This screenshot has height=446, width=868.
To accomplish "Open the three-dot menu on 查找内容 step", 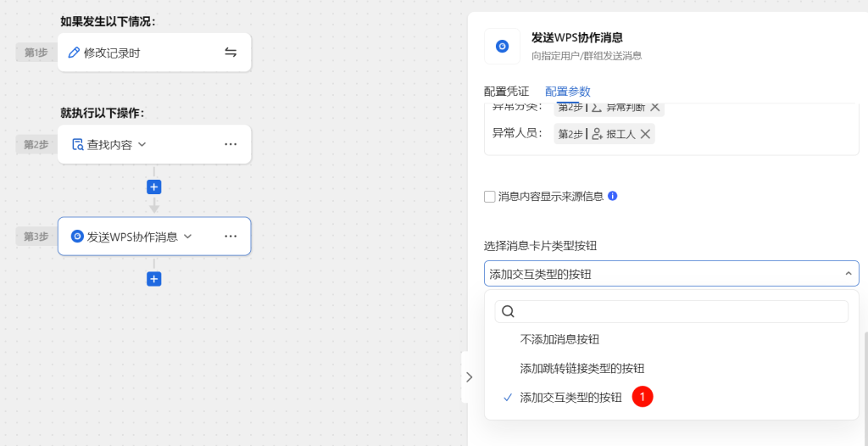I will tap(231, 144).
